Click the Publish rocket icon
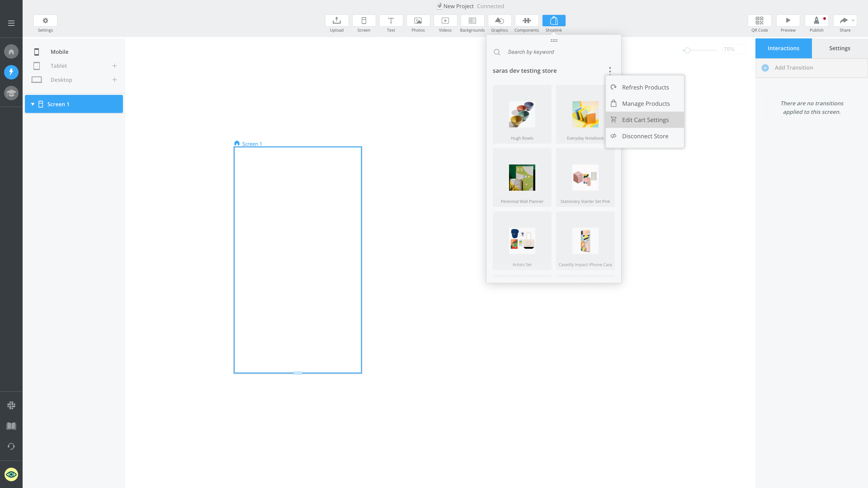This screenshot has height=488, width=868. pos(816,21)
